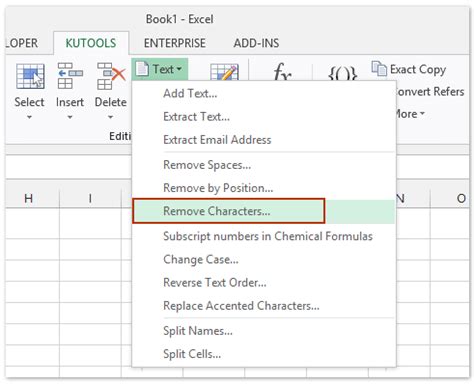Expand the Delete dropdown arrow
Screen dimensions: 474x384
click(x=110, y=117)
